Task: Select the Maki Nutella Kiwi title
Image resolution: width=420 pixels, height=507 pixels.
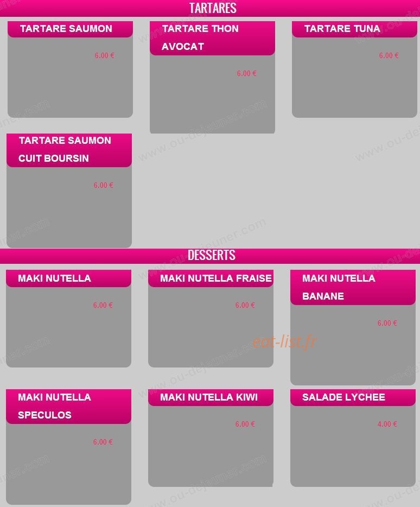Action: (209, 397)
